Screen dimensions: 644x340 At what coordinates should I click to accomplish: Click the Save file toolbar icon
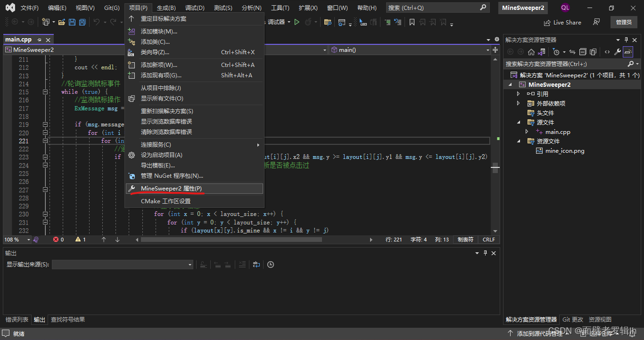[x=72, y=22]
